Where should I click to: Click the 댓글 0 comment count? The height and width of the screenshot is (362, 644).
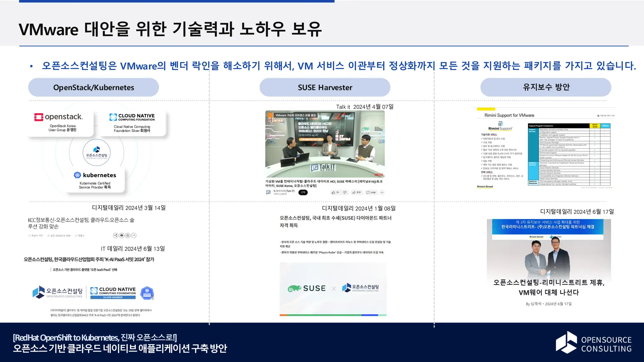point(80,236)
